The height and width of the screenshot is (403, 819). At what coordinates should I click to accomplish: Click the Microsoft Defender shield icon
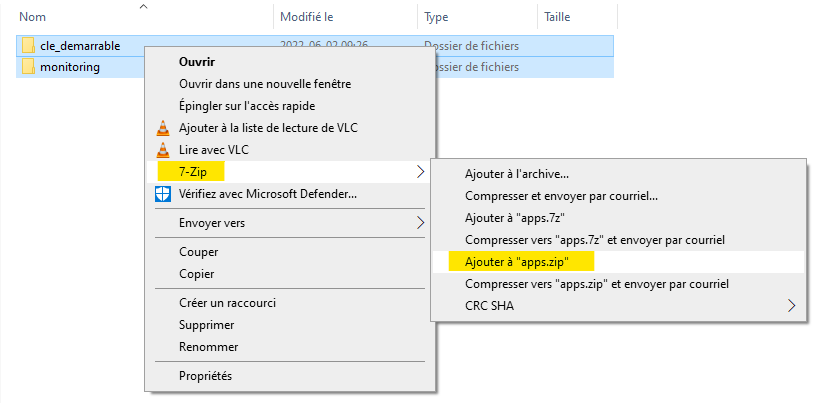pyautogui.click(x=163, y=194)
